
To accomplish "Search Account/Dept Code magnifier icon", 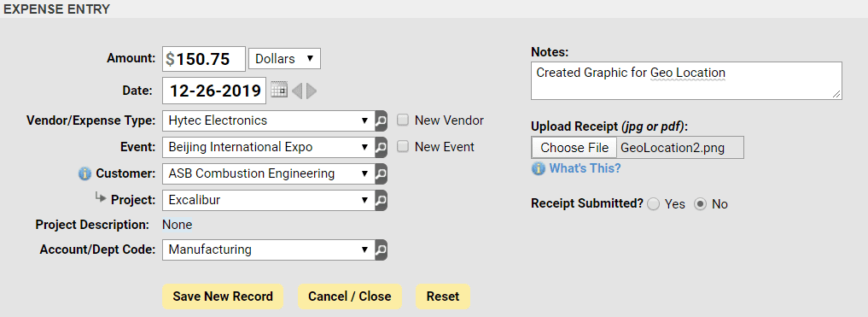I will 381,250.
